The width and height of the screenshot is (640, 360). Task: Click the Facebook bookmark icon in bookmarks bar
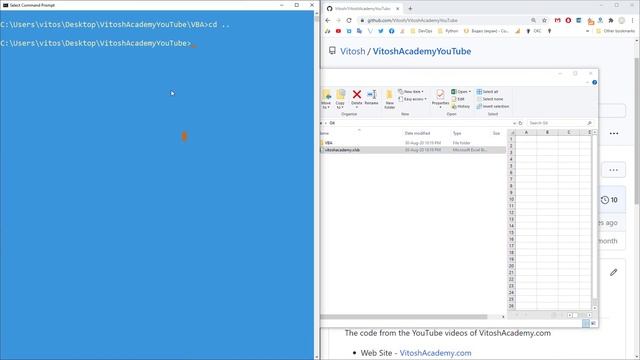click(x=391, y=31)
